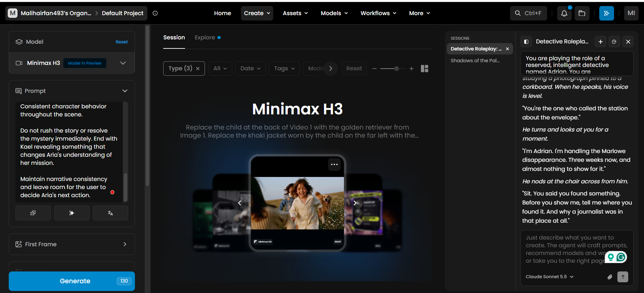Open the folder icon in the top bar
The image size is (644, 293).
582,13
